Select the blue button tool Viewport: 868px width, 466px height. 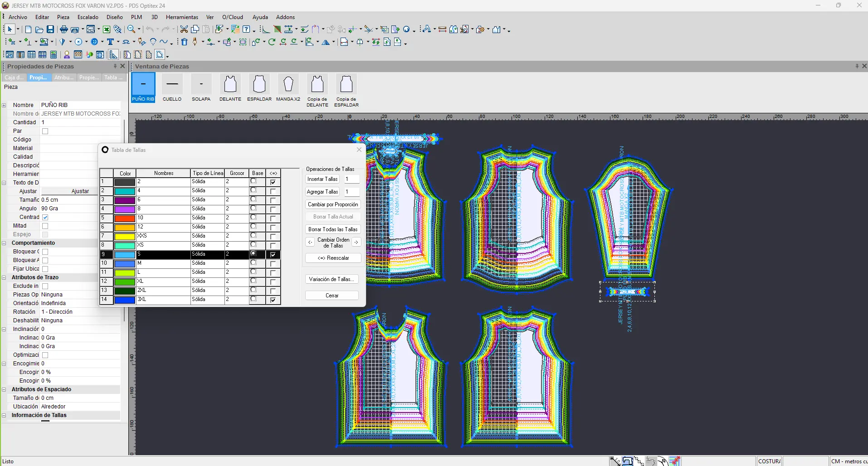click(x=94, y=42)
